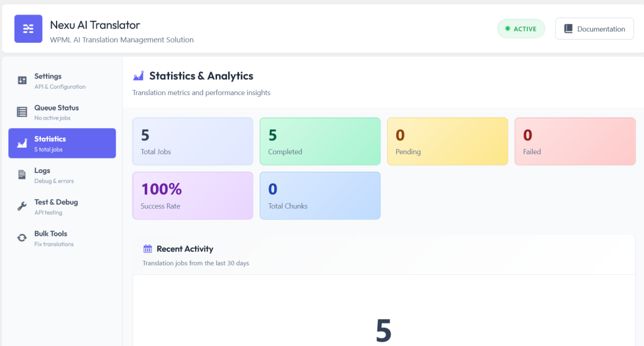Click the Bulk Tools refresh icon
Viewport: 644px width, 346px height.
coord(22,238)
